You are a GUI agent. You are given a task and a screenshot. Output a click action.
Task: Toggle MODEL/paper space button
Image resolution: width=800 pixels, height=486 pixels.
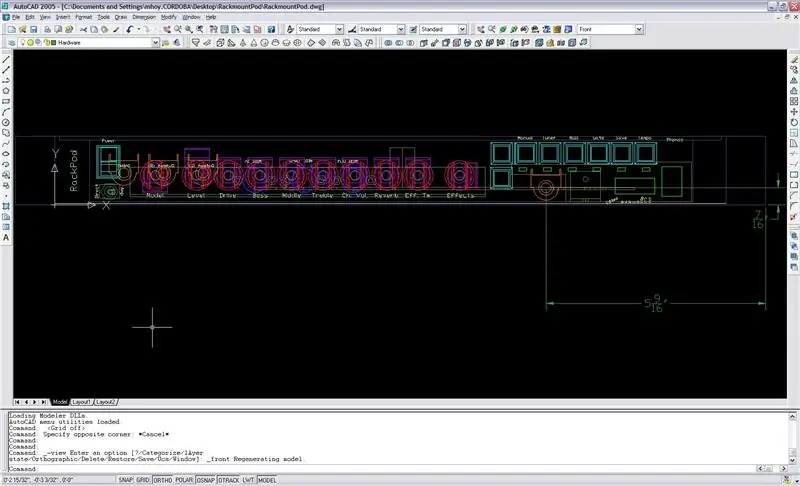tap(267, 480)
